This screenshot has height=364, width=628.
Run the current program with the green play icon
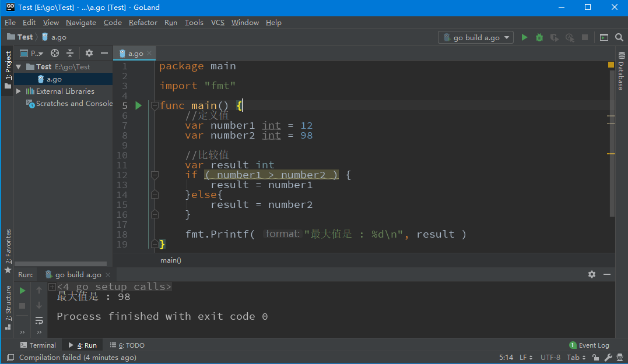[524, 37]
